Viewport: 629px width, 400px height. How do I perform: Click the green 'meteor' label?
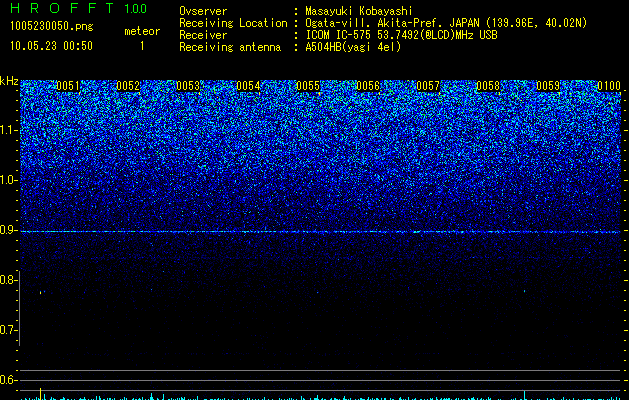tap(142, 31)
